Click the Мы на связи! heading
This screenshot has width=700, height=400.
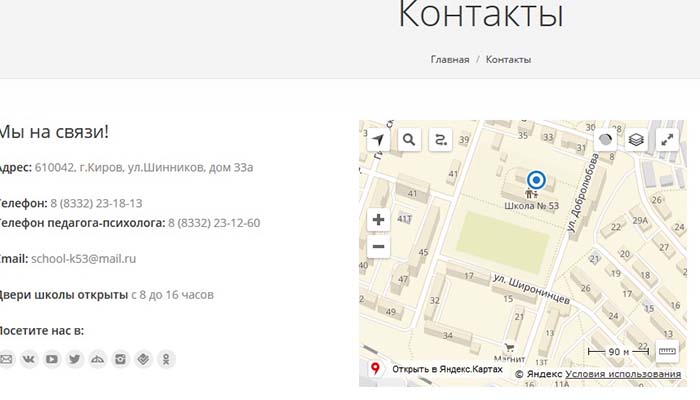[54, 132]
